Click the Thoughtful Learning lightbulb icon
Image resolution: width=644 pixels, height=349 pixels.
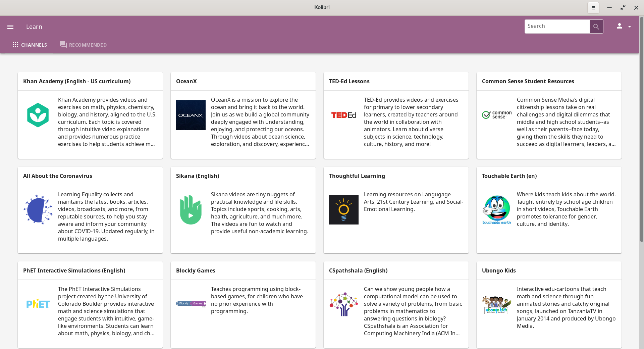[x=344, y=210]
